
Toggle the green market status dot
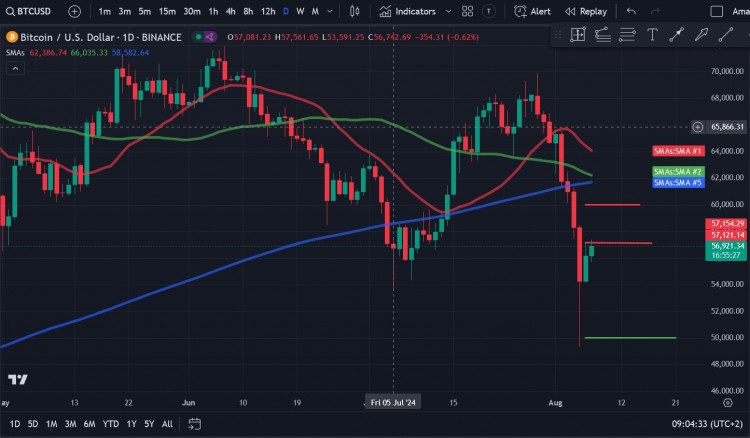198,37
